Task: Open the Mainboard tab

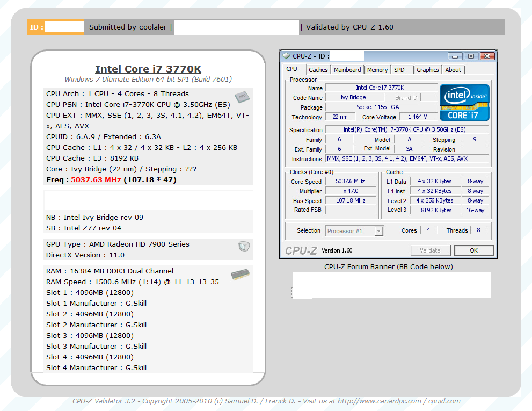Action: 347,70
